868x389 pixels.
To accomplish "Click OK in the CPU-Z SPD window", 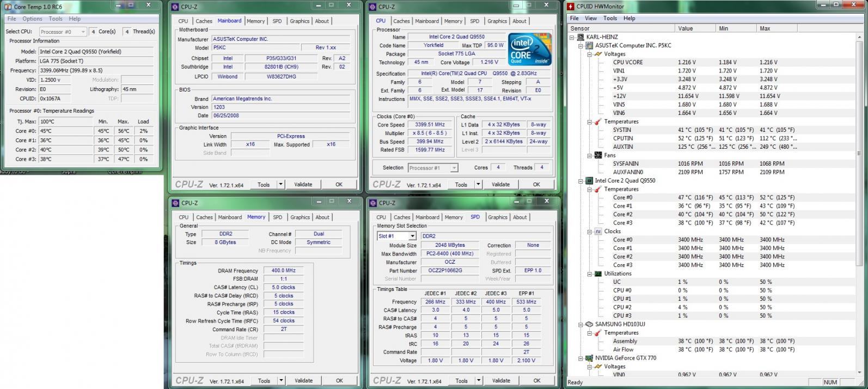I will point(537,380).
